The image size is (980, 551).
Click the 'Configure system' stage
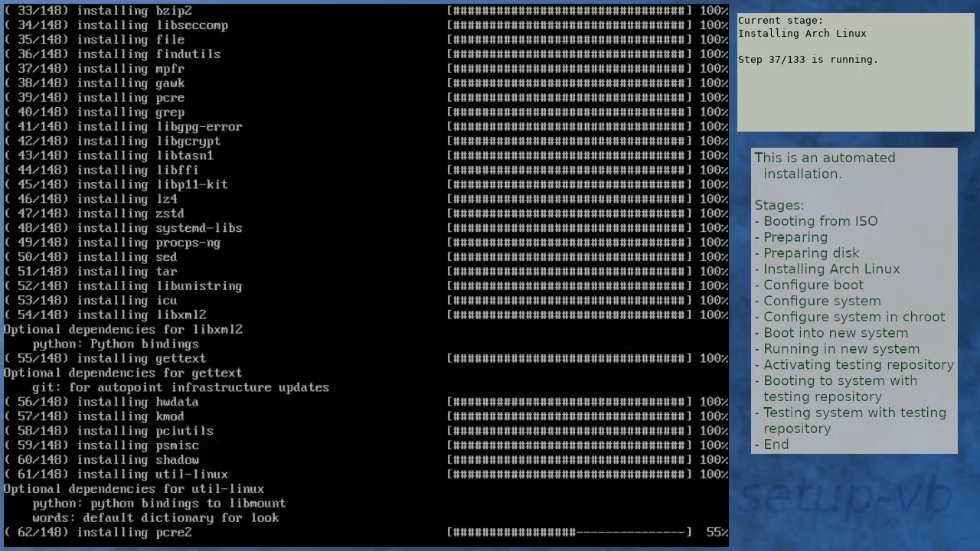coord(822,302)
